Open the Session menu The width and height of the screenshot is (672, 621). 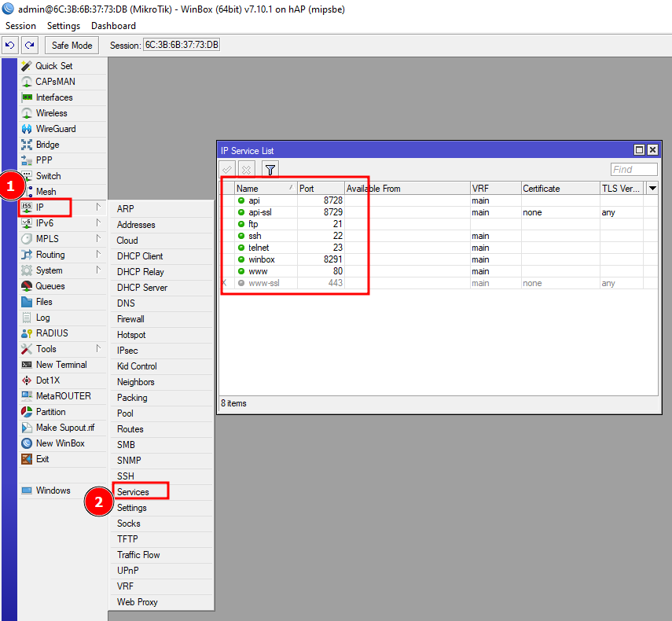[20, 26]
